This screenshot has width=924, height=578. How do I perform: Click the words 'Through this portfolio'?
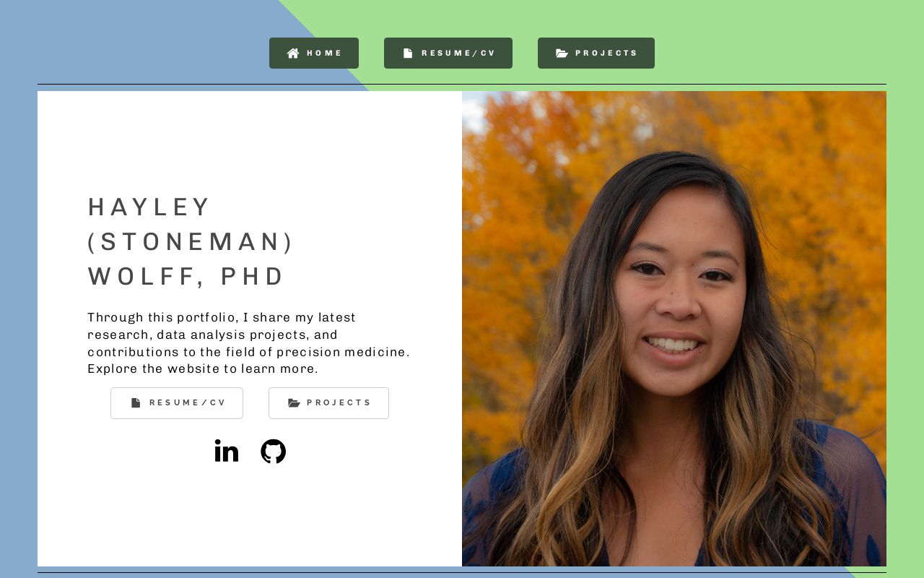pos(162,317)
